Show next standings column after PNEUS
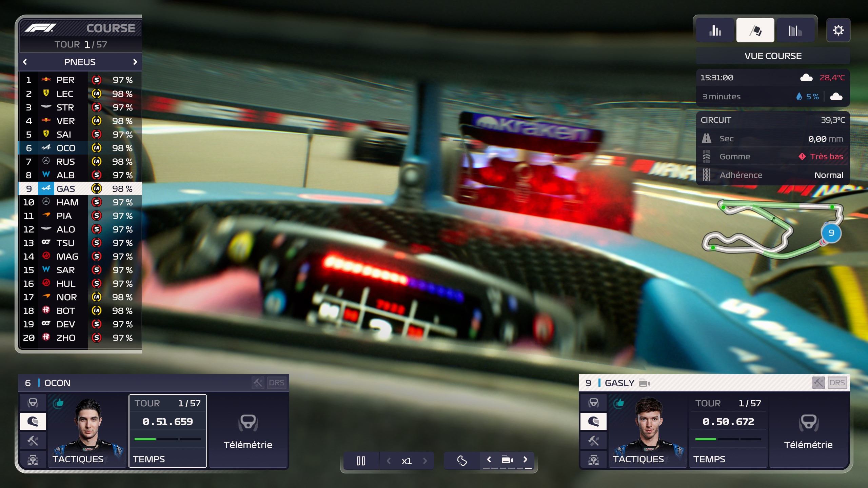The width and height of the screenshot is (868, 488). pos(135,62)
